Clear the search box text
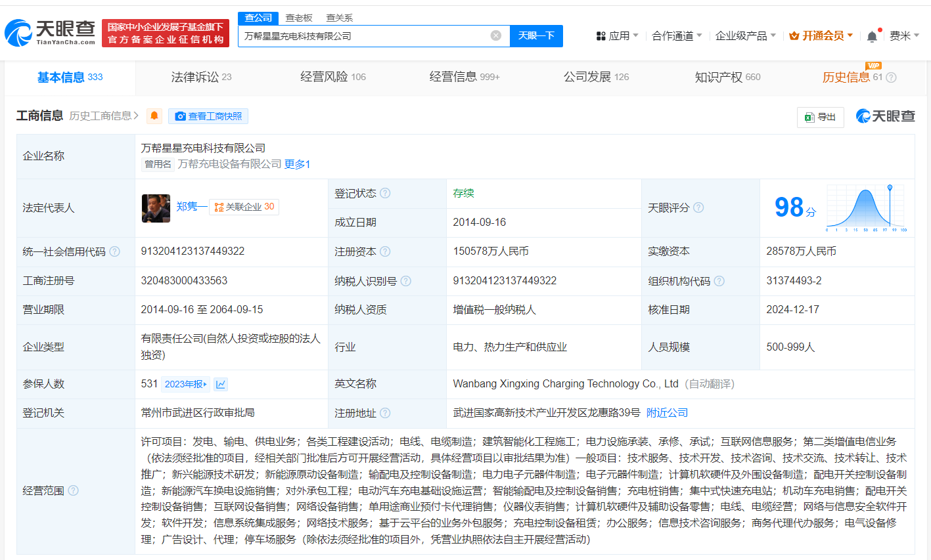 coord(496,35)
